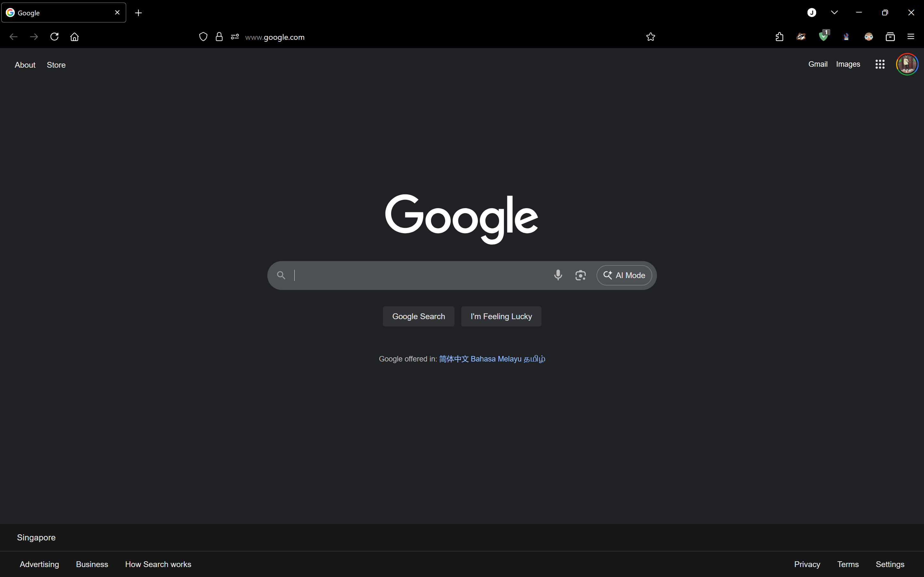
Task: Open Privacy footer link
Action: tap(807, 564)
